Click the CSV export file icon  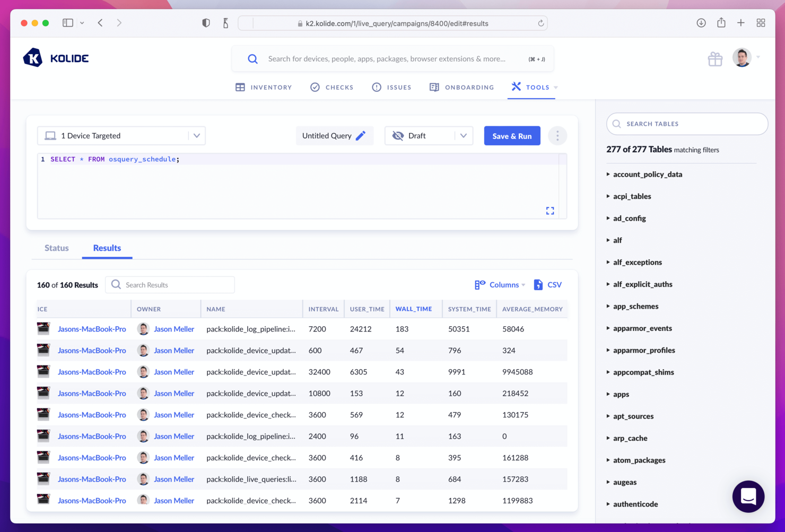[x=538, y=285]
